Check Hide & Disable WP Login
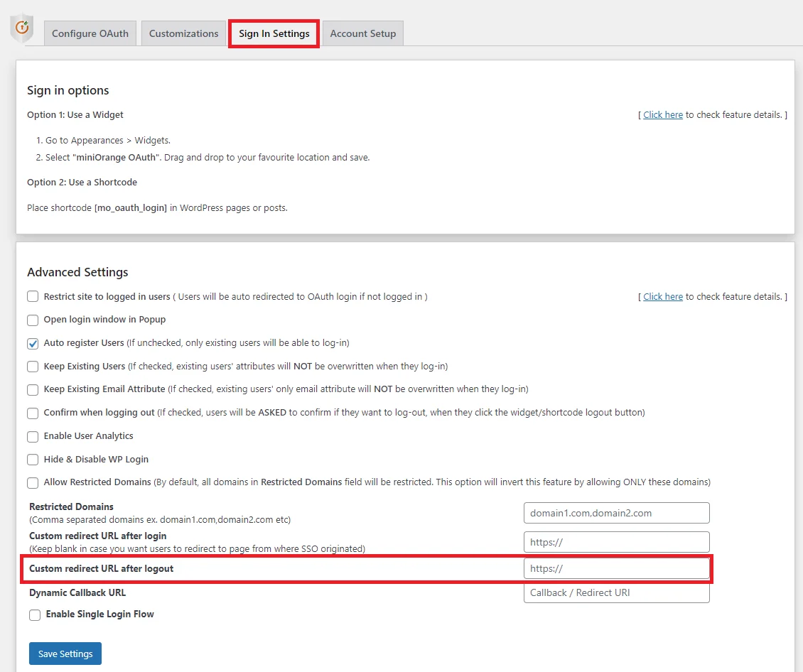Image resolution: width=803 pixels, height=672 pixels. (32, 460)
